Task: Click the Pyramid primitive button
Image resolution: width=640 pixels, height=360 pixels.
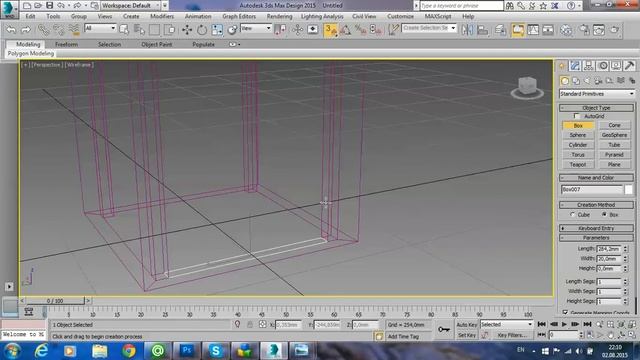Action: [x=614, y=155]
